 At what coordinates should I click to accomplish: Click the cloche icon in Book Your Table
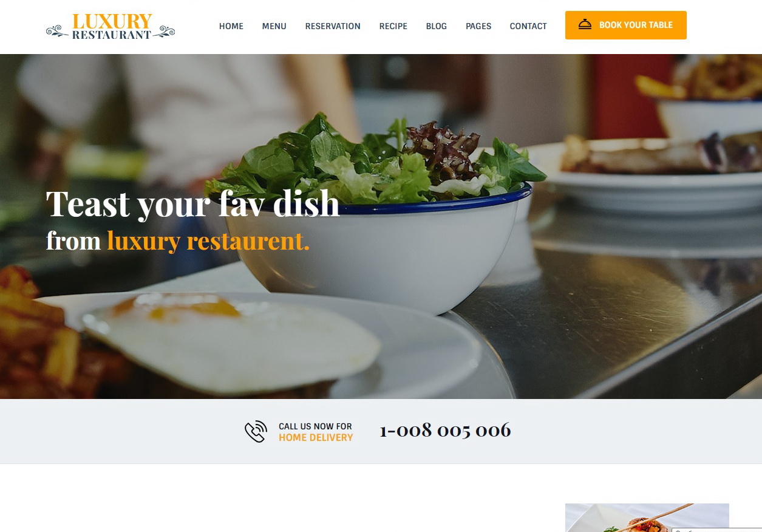click(x=585, y=25)
